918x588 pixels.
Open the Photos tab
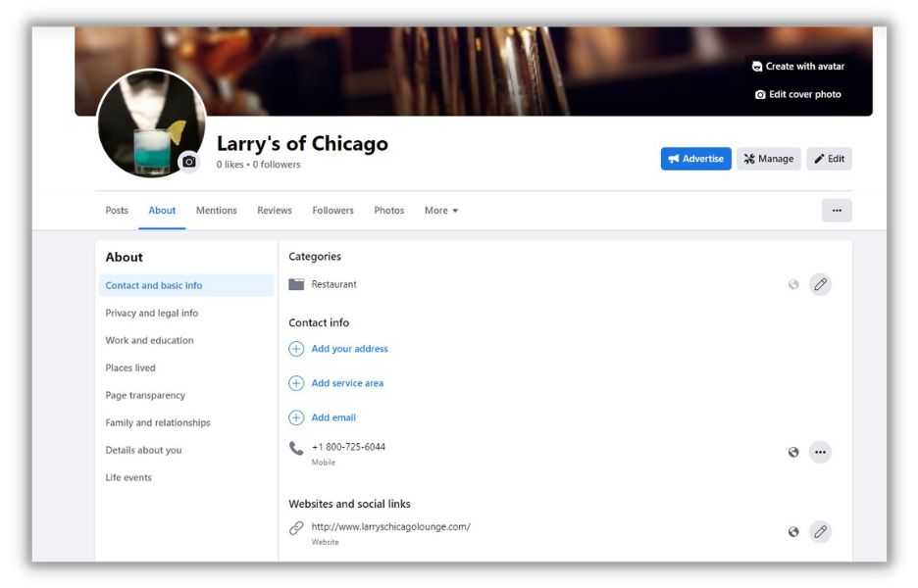[x=388, y=211]
